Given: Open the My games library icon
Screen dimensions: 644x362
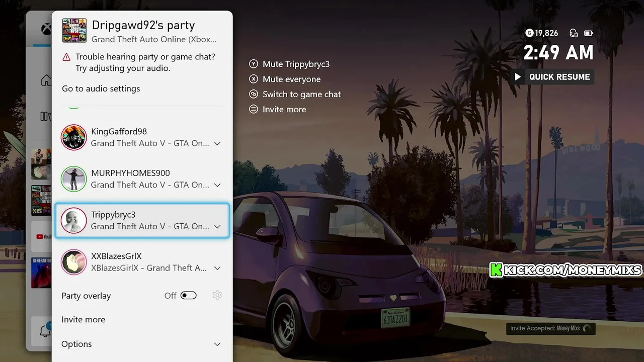Looking at the screenshot, I should click(x=45, y=117).
